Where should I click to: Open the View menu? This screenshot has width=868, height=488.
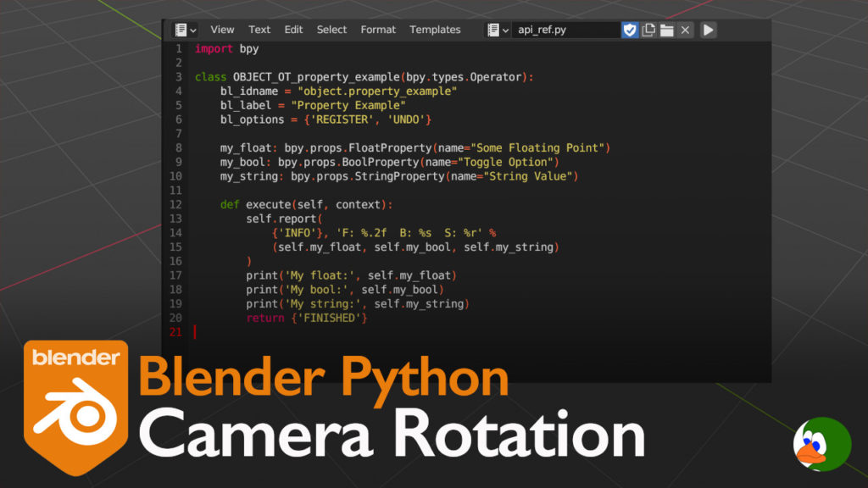click(x=222, y=30)
